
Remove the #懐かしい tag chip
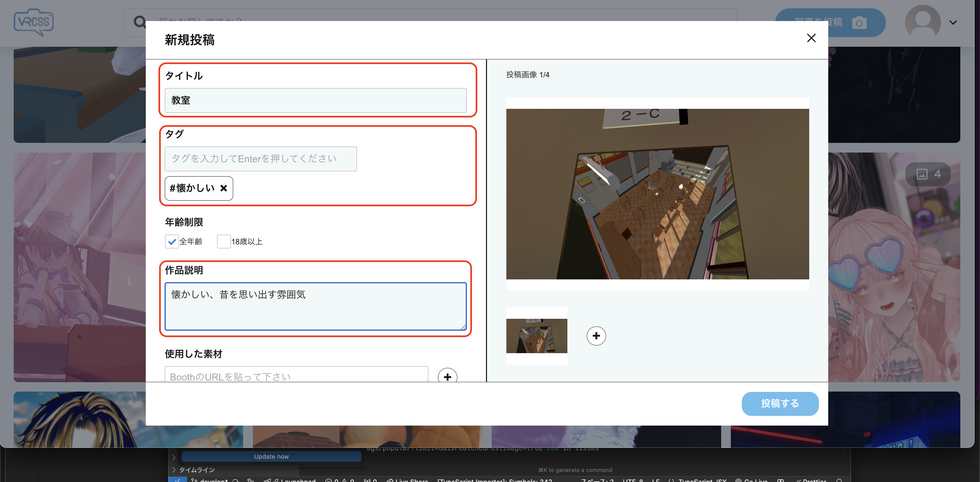coord(224,188)
